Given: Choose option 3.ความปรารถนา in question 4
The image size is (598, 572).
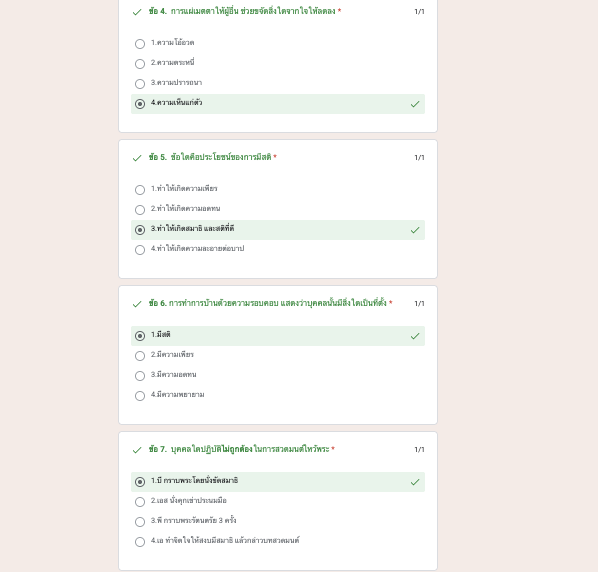Looking at the screenshot, I should (140, 84).
